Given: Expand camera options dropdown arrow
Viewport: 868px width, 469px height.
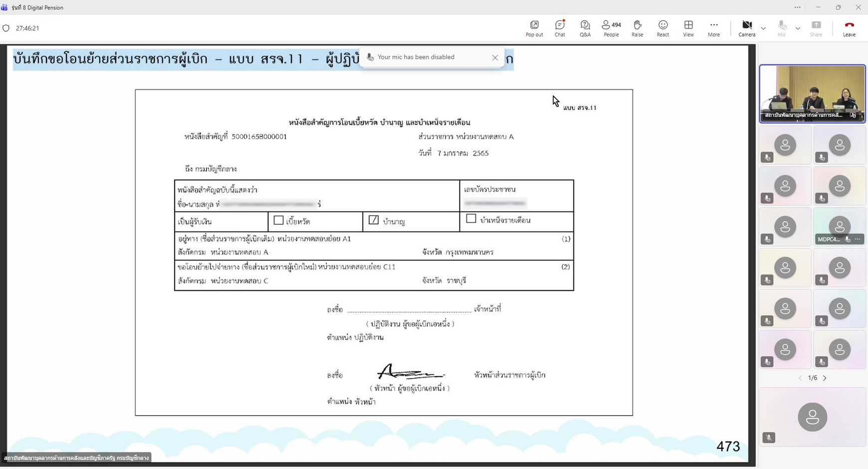Looking at the screenshot, I should coord(763,28).
